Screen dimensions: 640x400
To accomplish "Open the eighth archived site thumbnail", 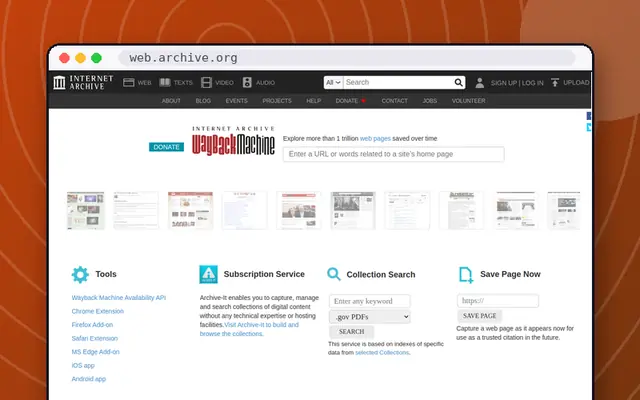I will point(462,211).
